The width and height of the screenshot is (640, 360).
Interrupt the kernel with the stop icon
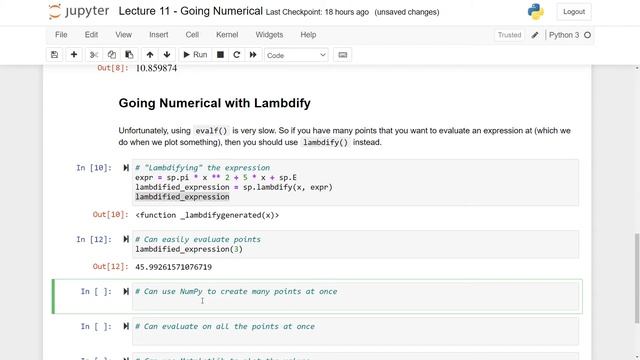pyautogui.click(x=220, y=55)
